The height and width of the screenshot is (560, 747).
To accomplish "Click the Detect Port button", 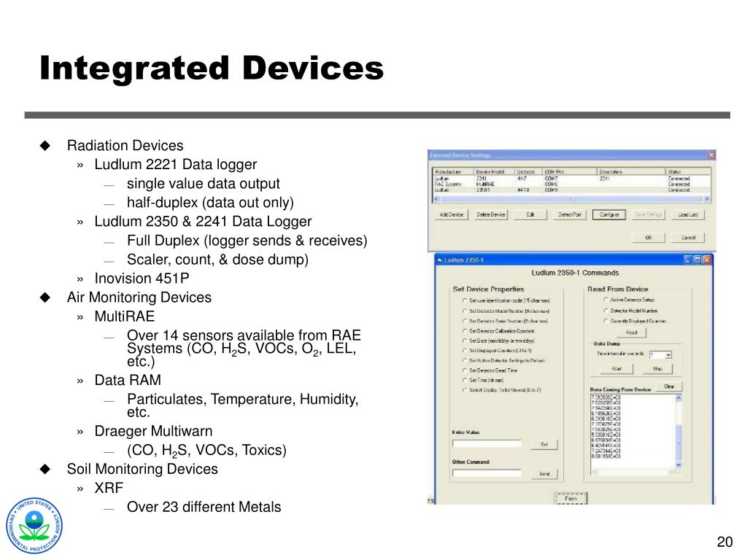I will (x=569, y=215).
